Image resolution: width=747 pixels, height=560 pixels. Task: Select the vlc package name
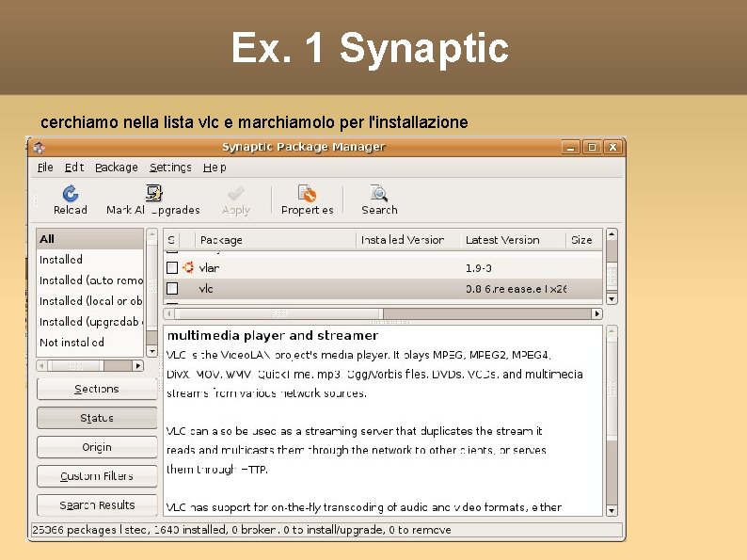point(206,289)
